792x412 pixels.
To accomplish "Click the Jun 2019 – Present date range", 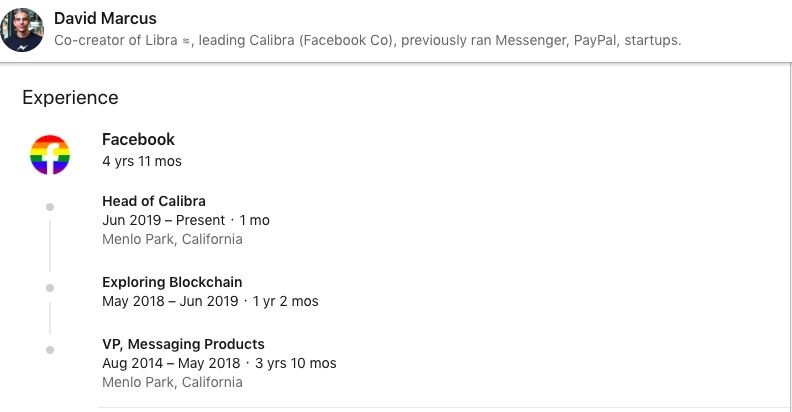I will point(163,220).
